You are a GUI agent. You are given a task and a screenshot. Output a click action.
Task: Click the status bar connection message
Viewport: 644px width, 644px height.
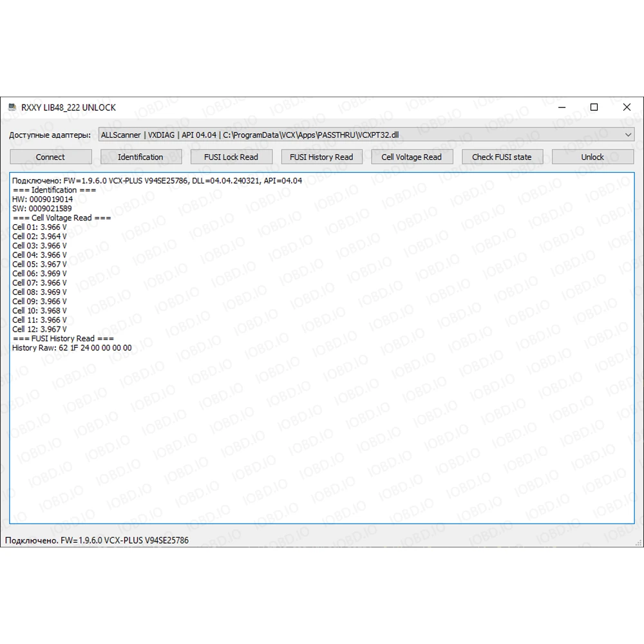coord(97,540)
